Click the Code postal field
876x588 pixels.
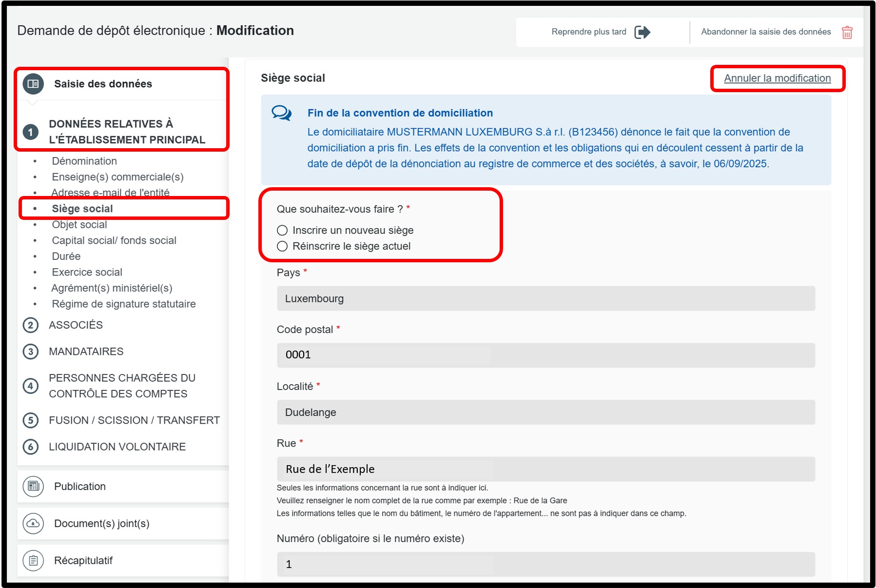(x=545, y=355)
